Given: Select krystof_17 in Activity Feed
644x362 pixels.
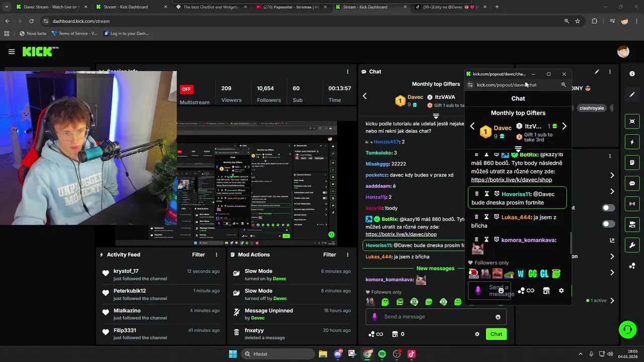Looking at the screenshot, I should pos(126,271).
